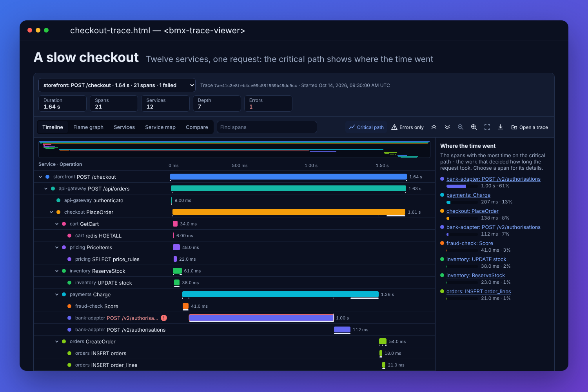Click the storefront service color dot
Screen dimensions: 588x392
pyautogui.click(x=47, y=177)
